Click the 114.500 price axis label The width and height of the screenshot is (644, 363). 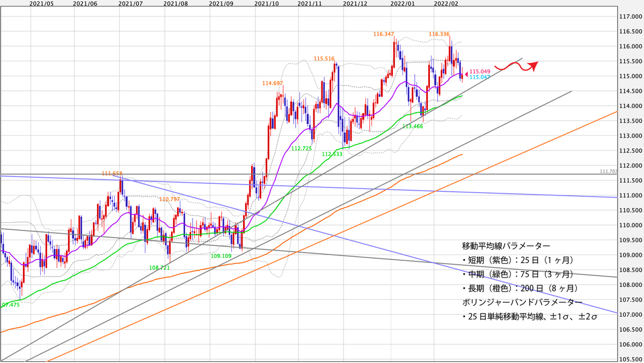click(630, 91)
